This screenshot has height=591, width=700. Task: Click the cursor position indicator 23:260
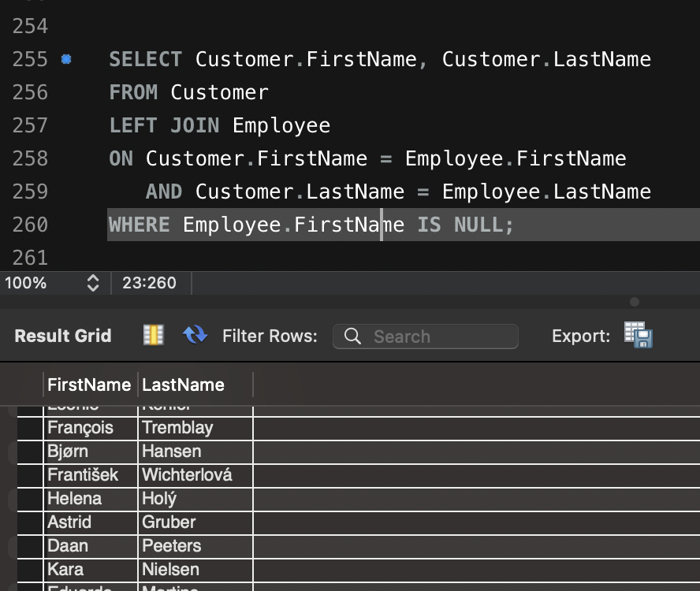[149, 283]
